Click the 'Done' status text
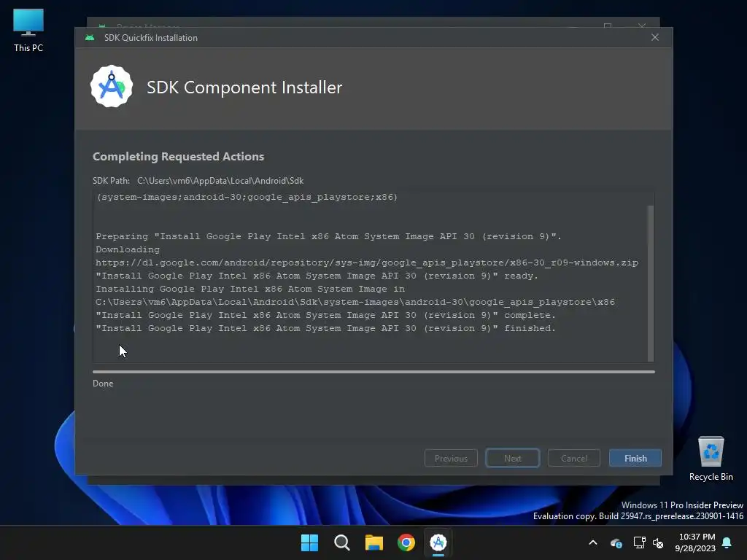This screenshot has height=560, width=747. click(x=103, y=384)
